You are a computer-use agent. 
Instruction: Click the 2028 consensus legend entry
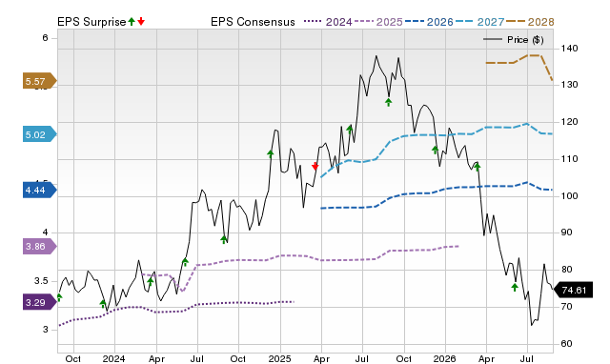pos(530,22)
